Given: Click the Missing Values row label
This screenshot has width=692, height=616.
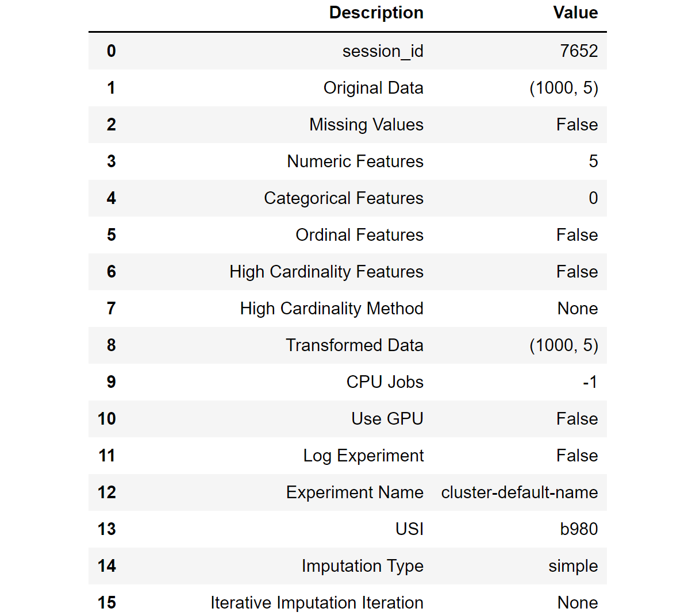Looking at the screenshot, I should [366, 125].
